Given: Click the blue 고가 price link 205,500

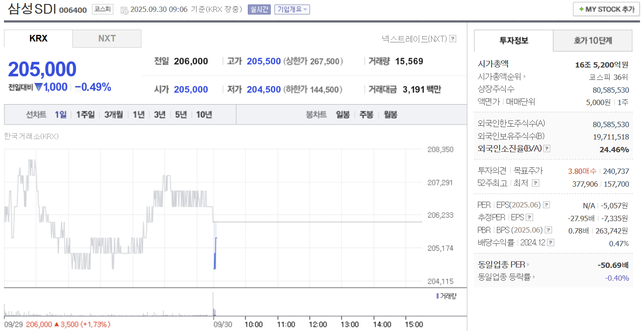Looking at the screenshot, I should (x=264, y=61).
